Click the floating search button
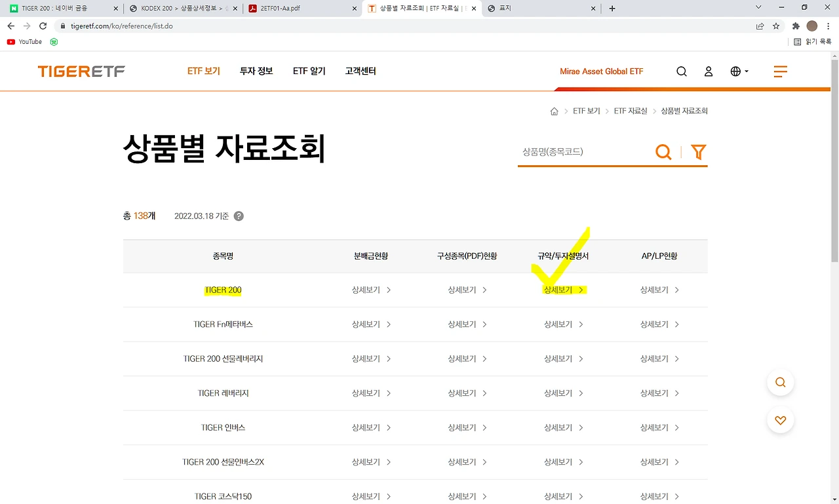Screen dimensions: 839x504 780,383
